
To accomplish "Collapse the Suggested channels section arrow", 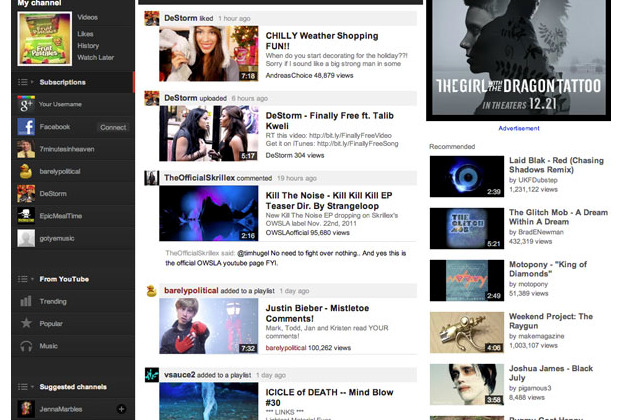I will [32, 386].
